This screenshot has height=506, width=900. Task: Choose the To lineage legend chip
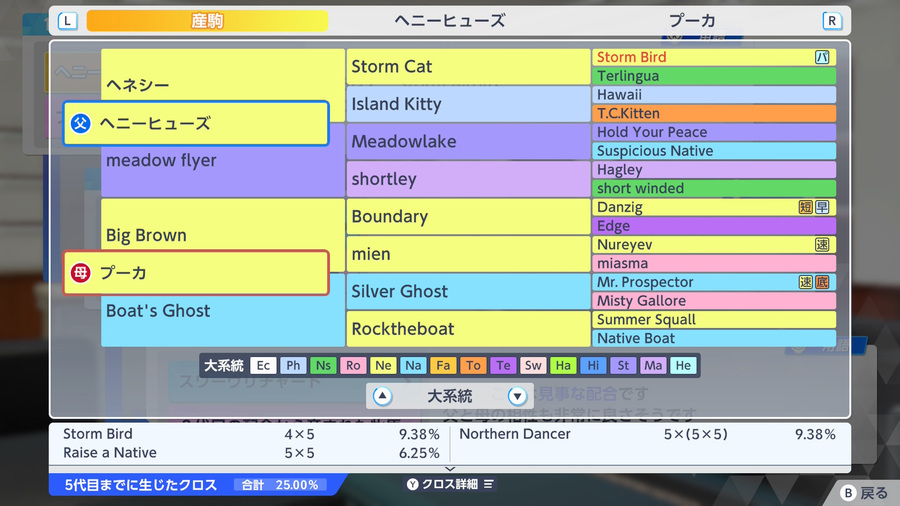click(x=473, y=365)
